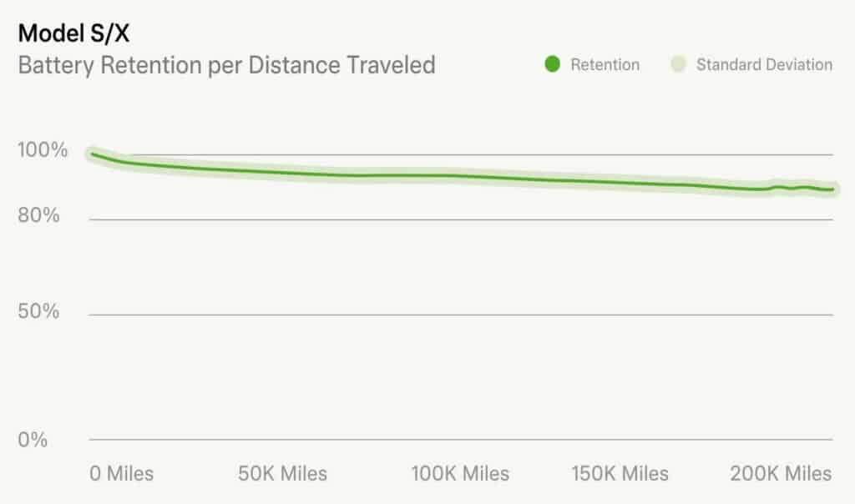
Task: Click the 0% baseline of the chart
Action: point(461,439)
